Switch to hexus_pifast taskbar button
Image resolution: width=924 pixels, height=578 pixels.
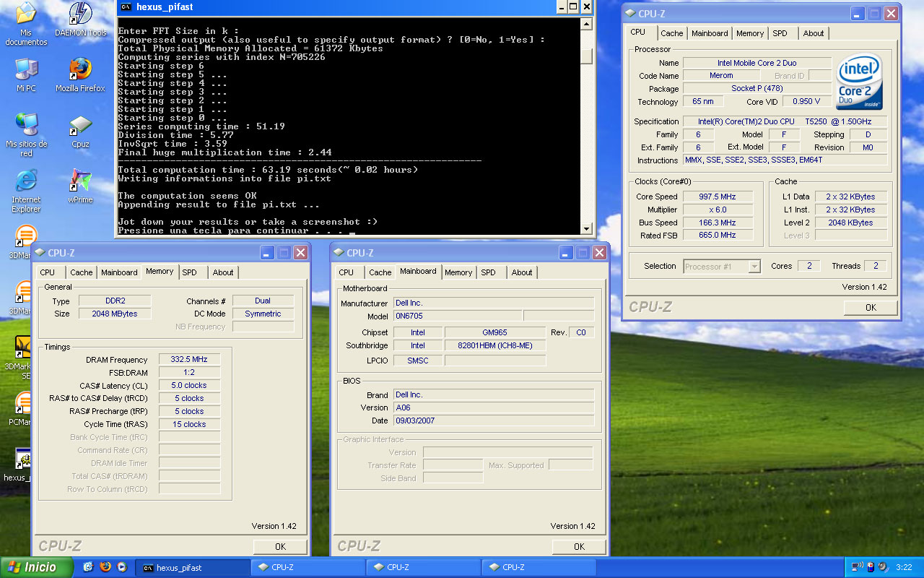193,567
